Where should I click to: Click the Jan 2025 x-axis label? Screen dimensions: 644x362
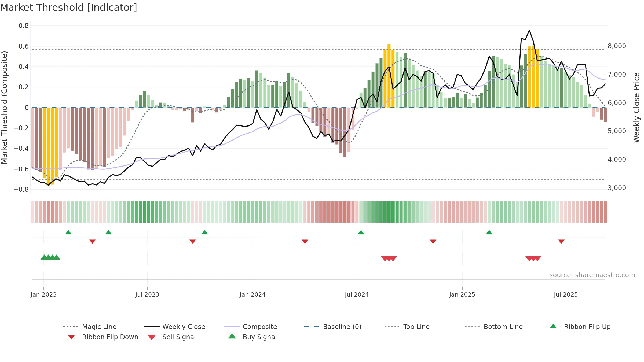(x=462, y=295)
